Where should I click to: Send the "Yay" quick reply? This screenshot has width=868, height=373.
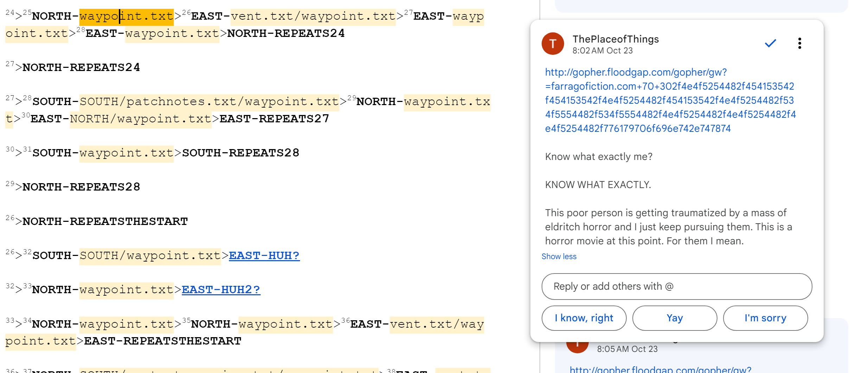click(674, 318)
